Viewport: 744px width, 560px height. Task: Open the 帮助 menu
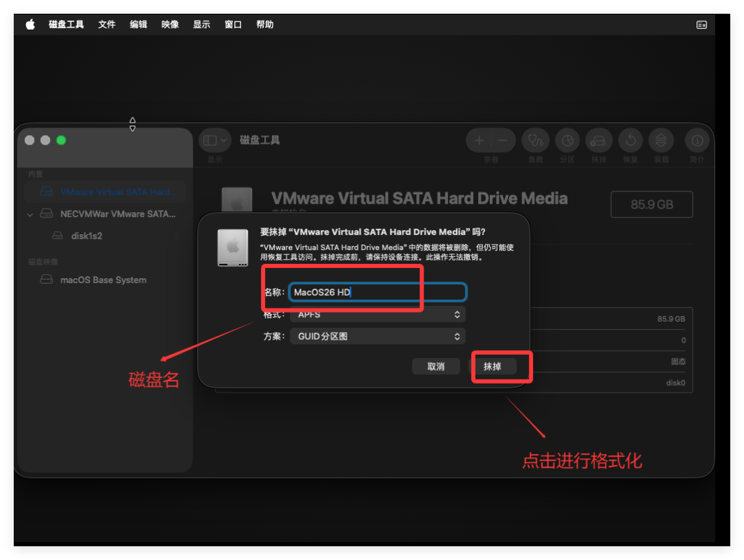pyautogui.click(x=265, y=24)
